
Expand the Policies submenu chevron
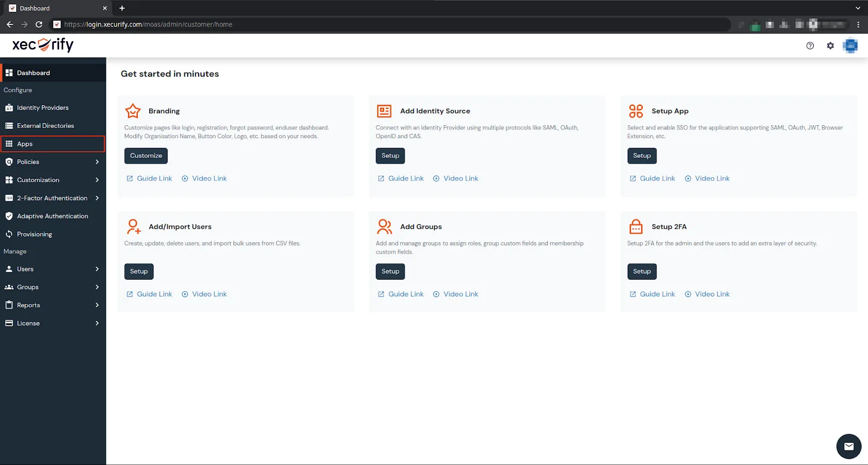(97, 162)
